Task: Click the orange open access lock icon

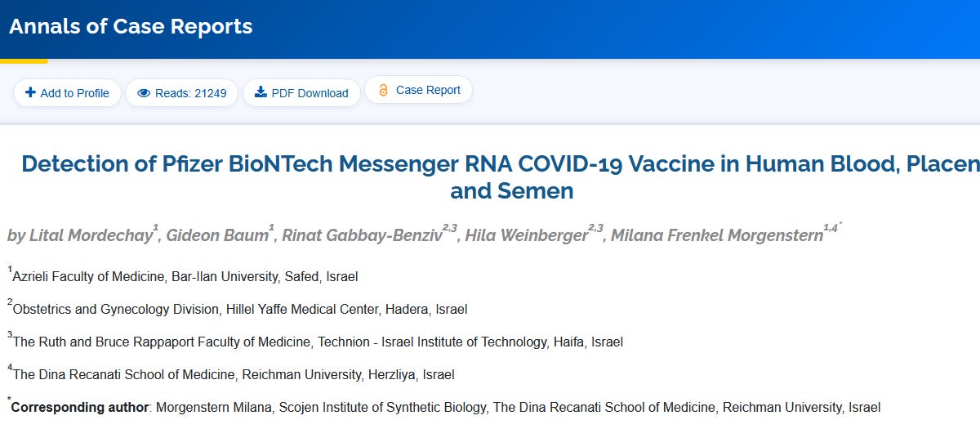Action: (383, 91)
